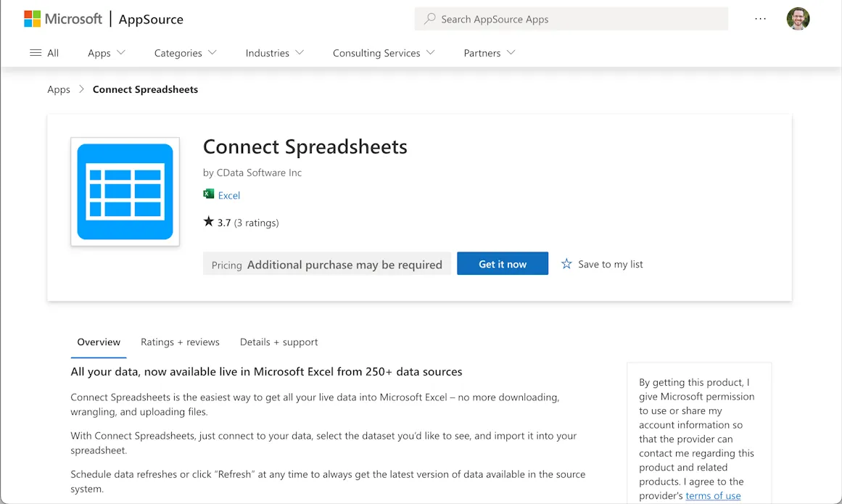Click the Excel product icon
Viewport: 842px width, 504px height.
pos(209,195)
